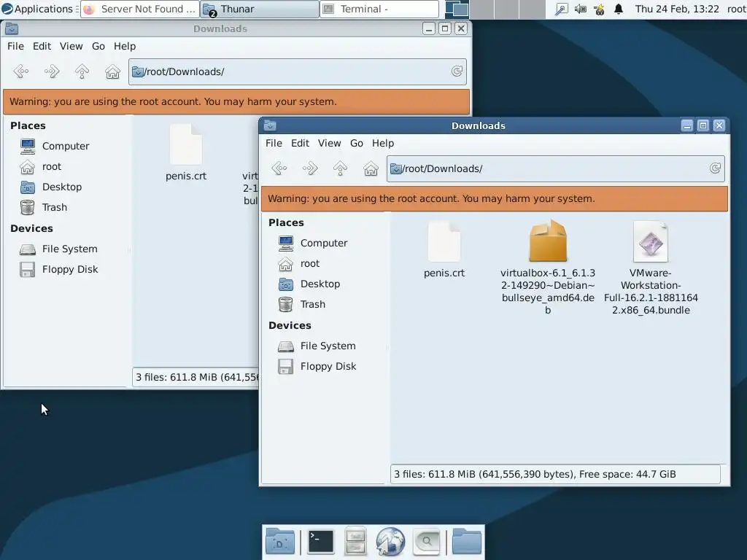Select VMware Workstation bundle file icon

651,241
